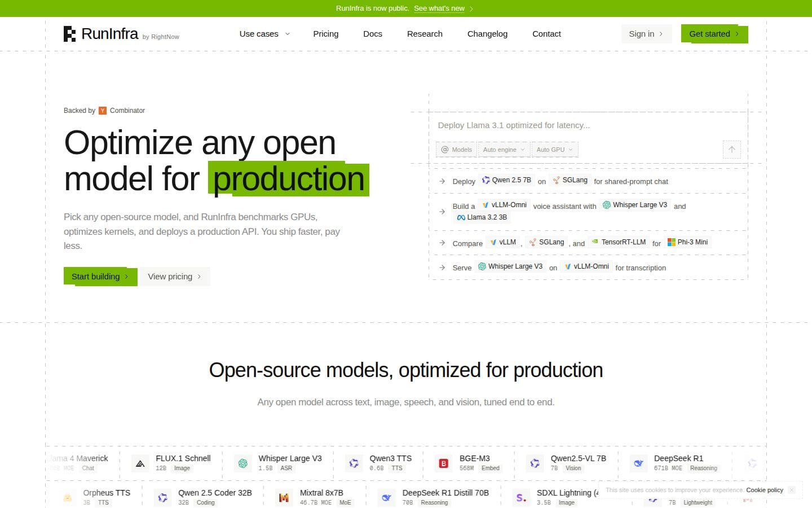Go to the Pricing page
The height and width of the screenshot is (508, 812).
326,34
